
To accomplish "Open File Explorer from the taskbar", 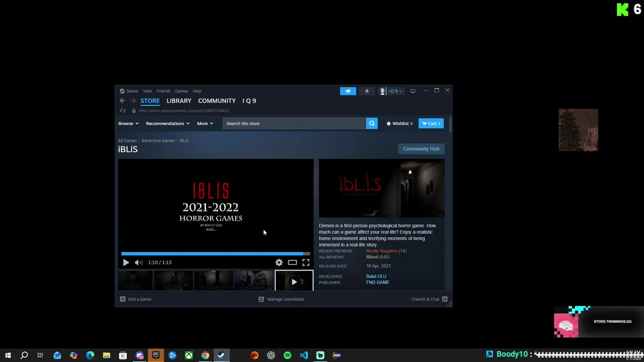I will (107, 355).
